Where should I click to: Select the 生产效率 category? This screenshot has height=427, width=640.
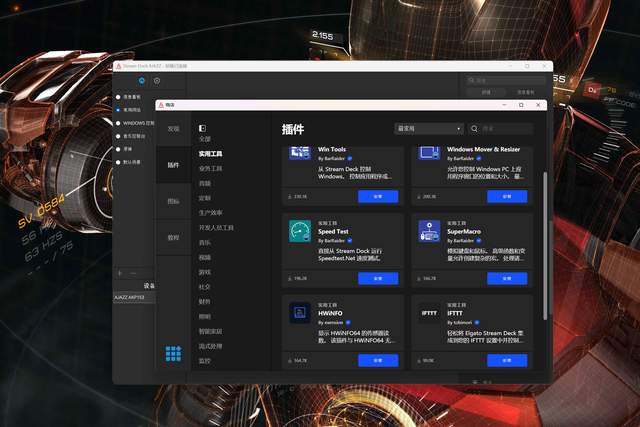(210, 213)
